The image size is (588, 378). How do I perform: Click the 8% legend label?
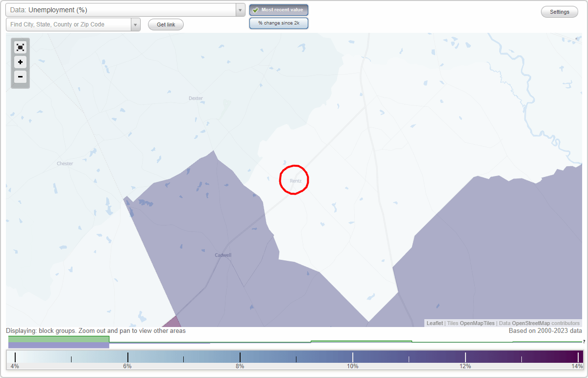pyautogui.click(x=240, y=366)
